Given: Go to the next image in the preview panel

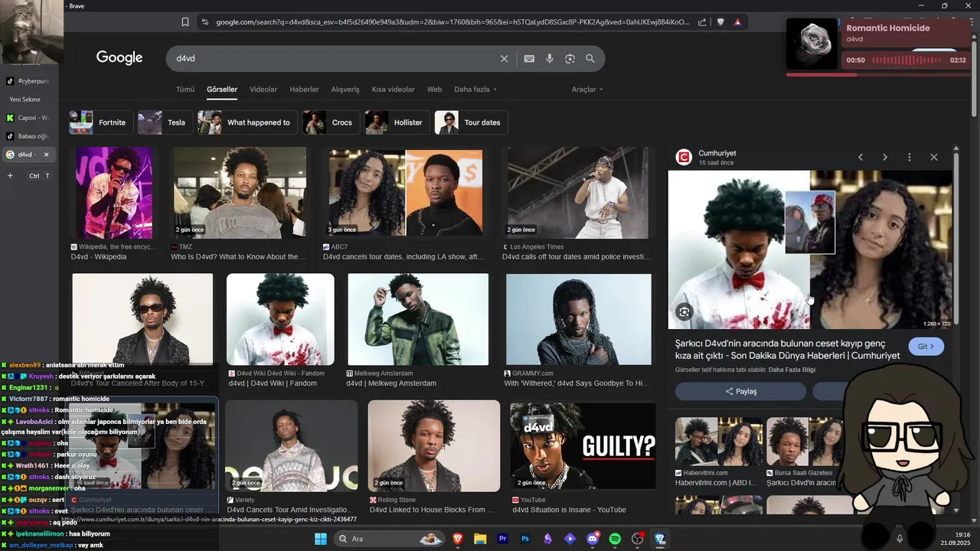Looking at the screenshot, I should (x=885, y=157).
